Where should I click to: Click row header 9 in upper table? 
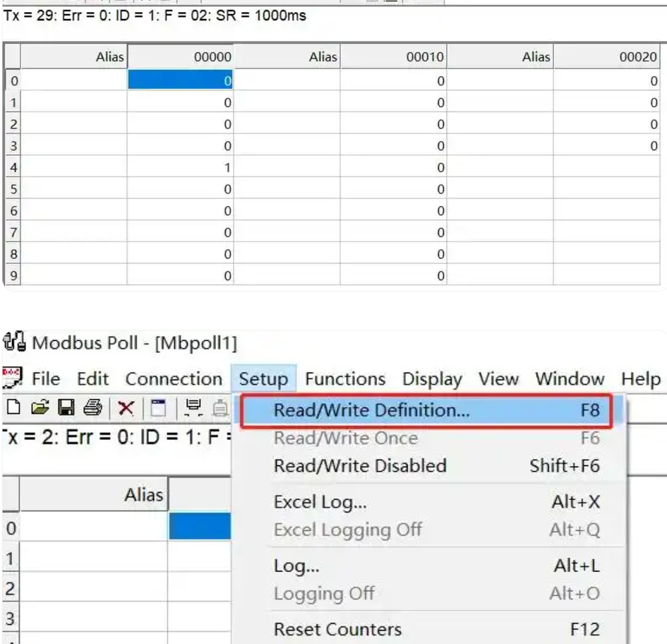(x=13, y=275)
